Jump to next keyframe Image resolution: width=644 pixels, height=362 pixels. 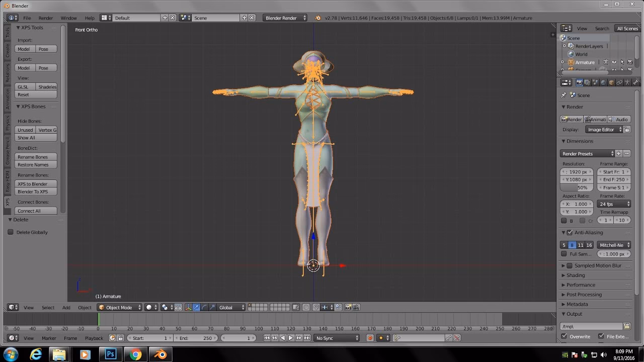tap(299, 338)
